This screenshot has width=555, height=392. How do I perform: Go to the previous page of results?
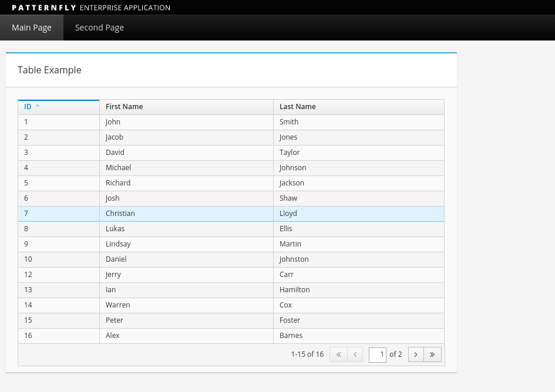point(355,354)
